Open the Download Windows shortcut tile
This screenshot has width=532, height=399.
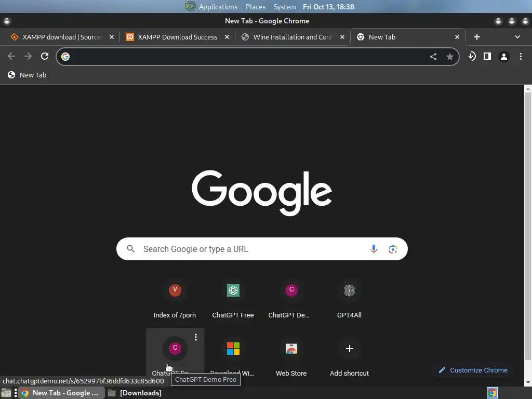233,357
